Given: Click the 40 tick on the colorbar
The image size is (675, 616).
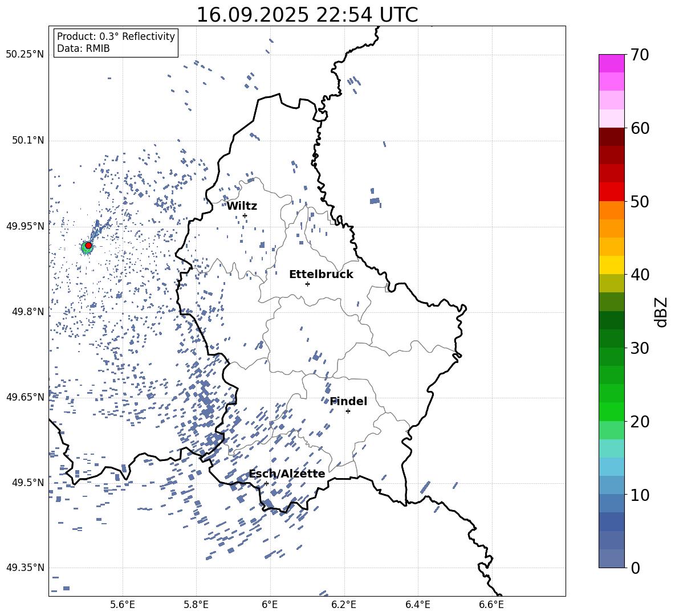Looking at the screenshot, I should click(640, 275).
